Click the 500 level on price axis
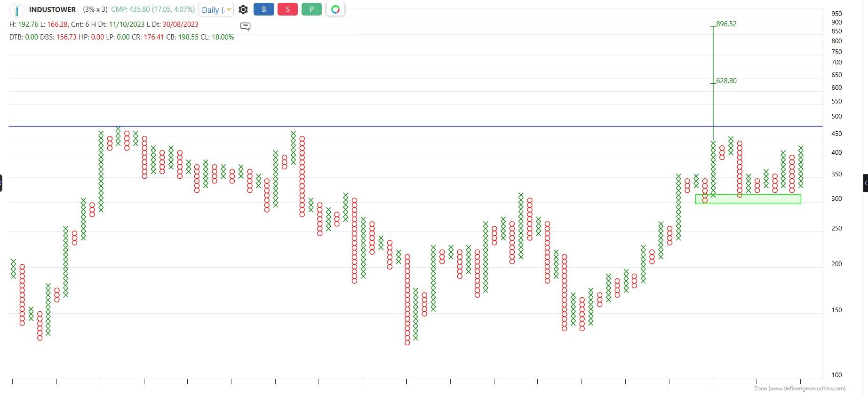 pos(836,117)
